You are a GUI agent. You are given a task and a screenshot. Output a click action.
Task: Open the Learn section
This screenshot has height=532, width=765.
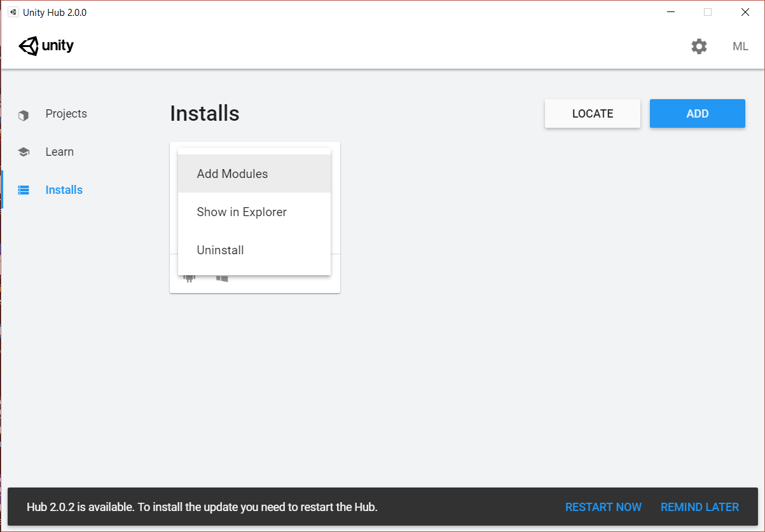click(x=60, y=152)
